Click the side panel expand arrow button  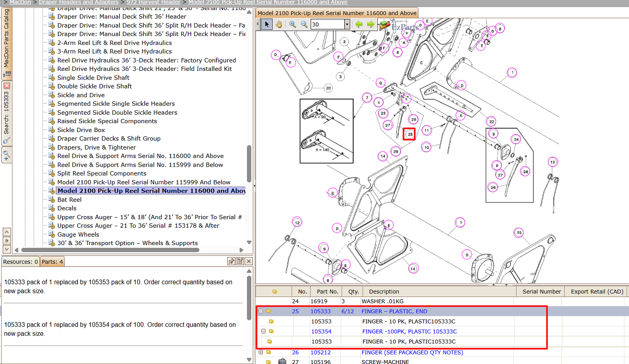[7, 241]
